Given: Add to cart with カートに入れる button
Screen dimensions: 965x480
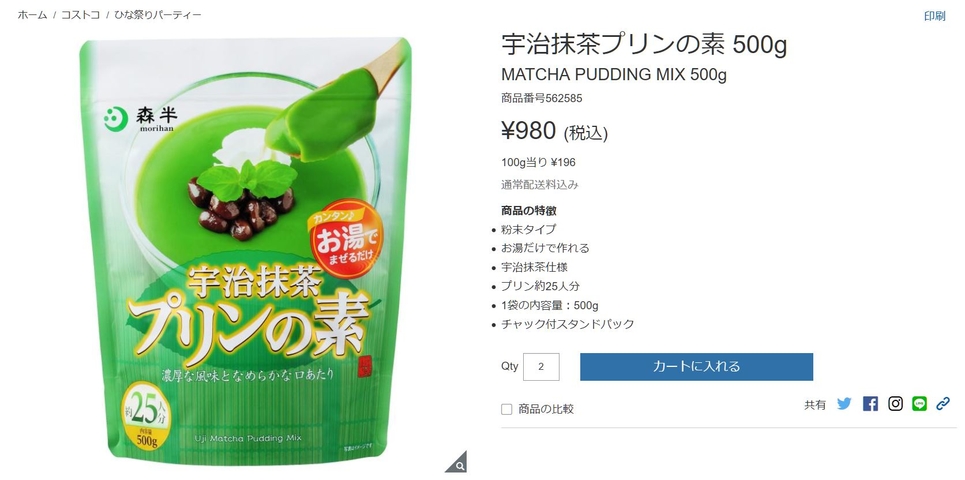Looking at the screenshot, I should click(696, 367).
